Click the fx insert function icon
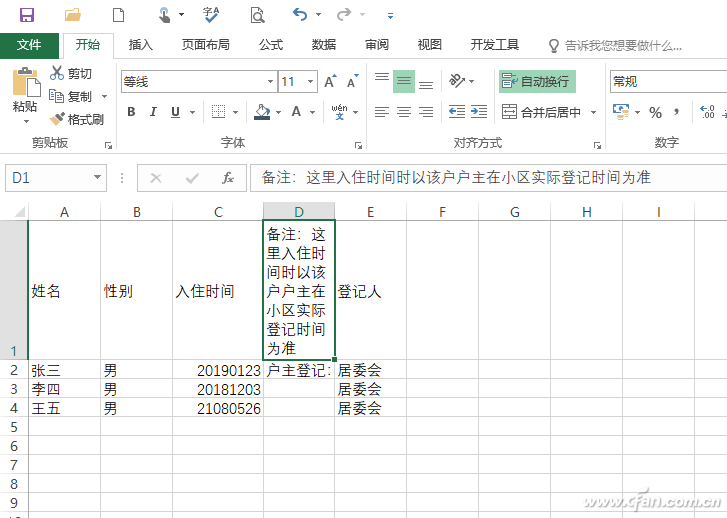This screenshot has width=727, height=518. [228, 178]
